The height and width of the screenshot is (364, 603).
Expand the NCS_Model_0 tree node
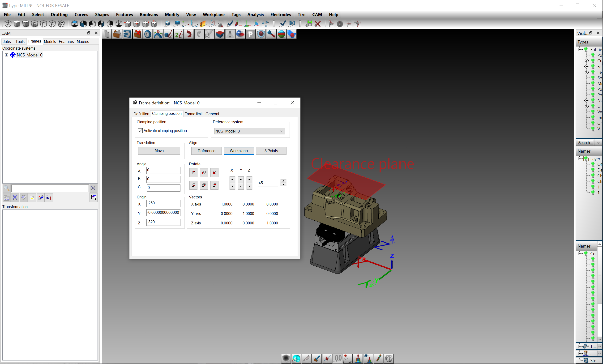coord(7,55)
